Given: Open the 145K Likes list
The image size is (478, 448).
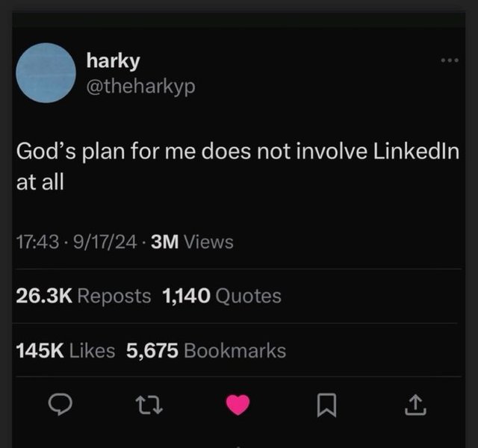Looking at the screenshot, I should [66, 350].
